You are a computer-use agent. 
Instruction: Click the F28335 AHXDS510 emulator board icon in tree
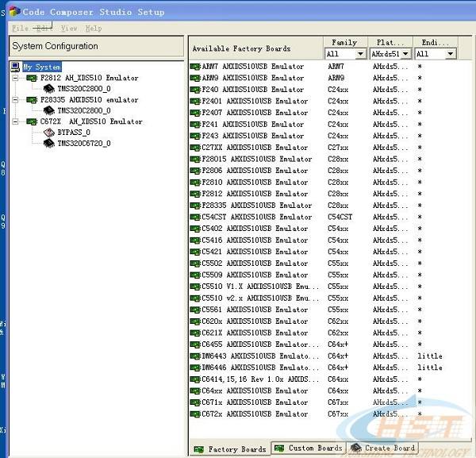coord(32,100)
